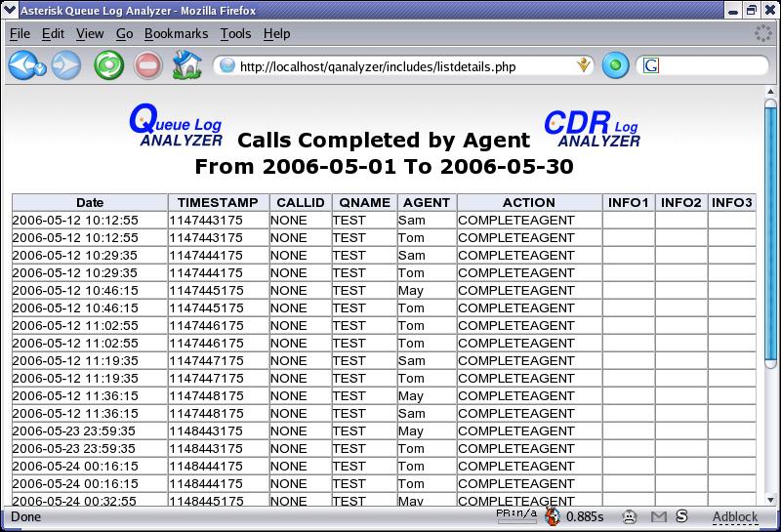Open the URL history dropdown arrow

(x=584, y=66)
